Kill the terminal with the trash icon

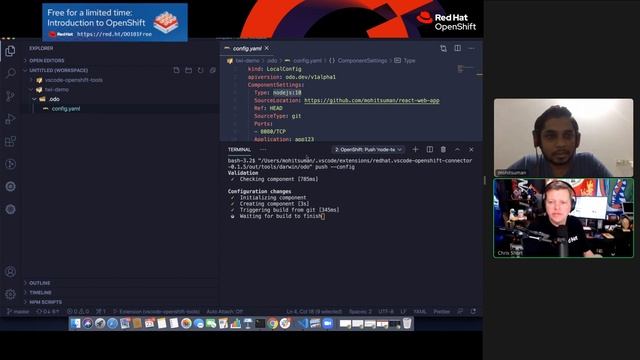point(443,149)
